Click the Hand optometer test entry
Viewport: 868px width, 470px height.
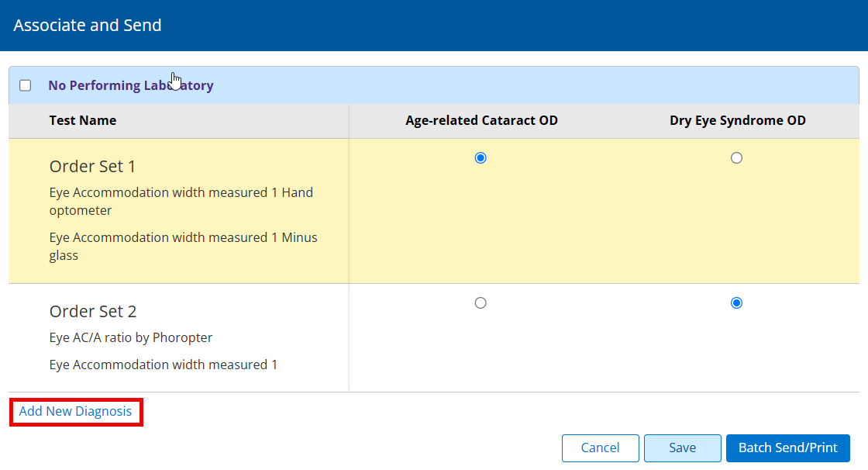coord(181,201)
